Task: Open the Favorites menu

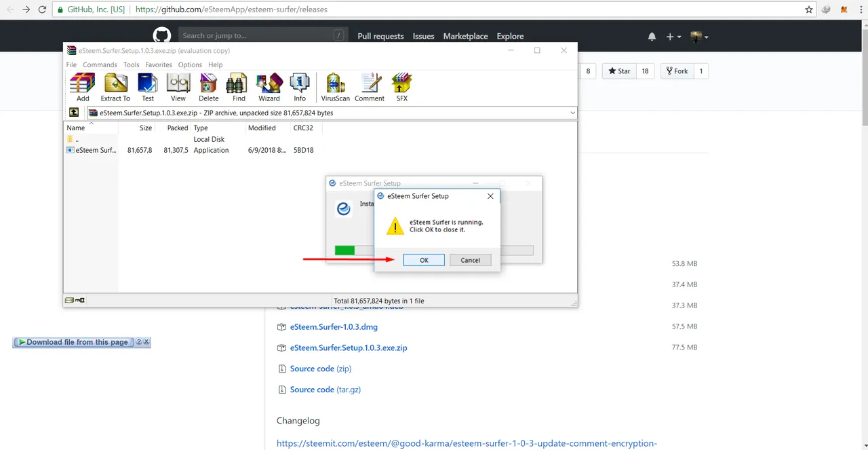Action: click(x=159, y=64)
